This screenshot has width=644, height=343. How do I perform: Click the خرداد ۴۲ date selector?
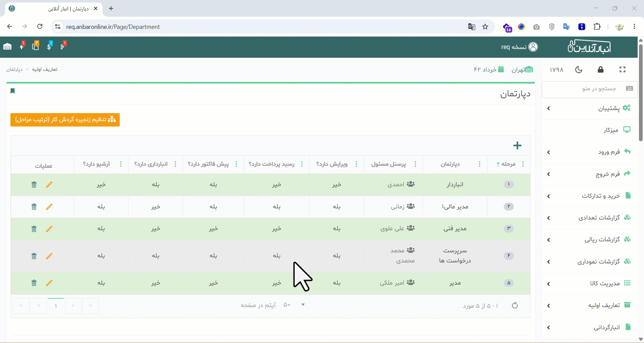[489, 69]
